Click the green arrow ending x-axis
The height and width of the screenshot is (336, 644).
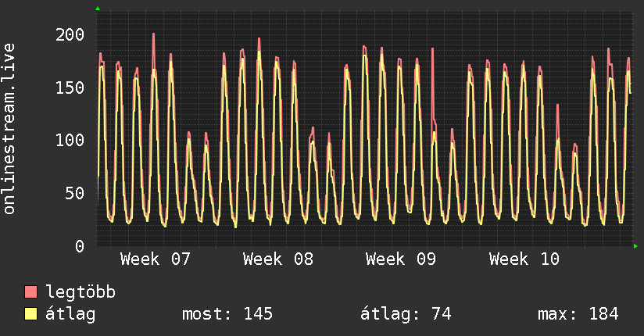click(x=635, y=246)
